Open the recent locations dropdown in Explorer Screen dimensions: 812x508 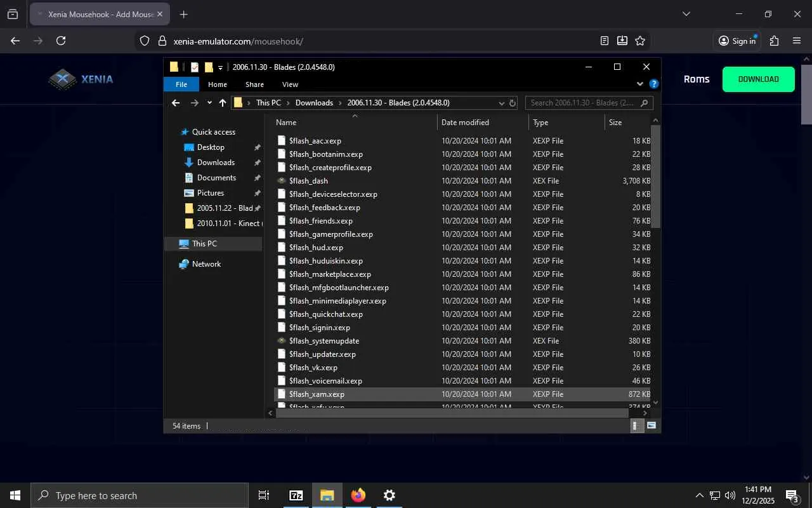point(209,103)
